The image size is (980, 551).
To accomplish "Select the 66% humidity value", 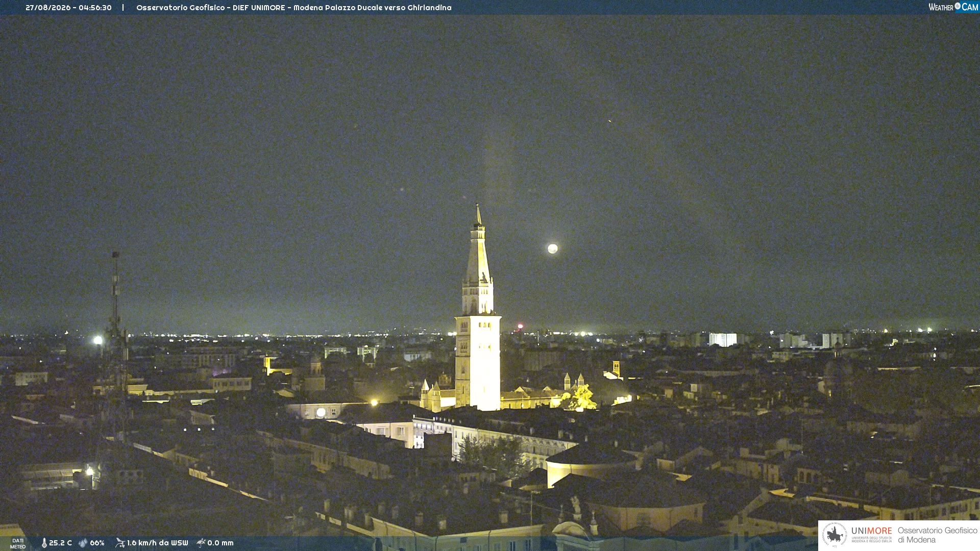I will [97, 543].
